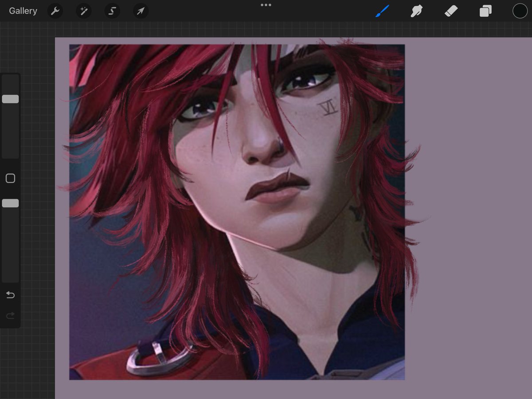
Task: Select the Transform arrow tool
Action: pyautogui.click(x=141, y=11)
